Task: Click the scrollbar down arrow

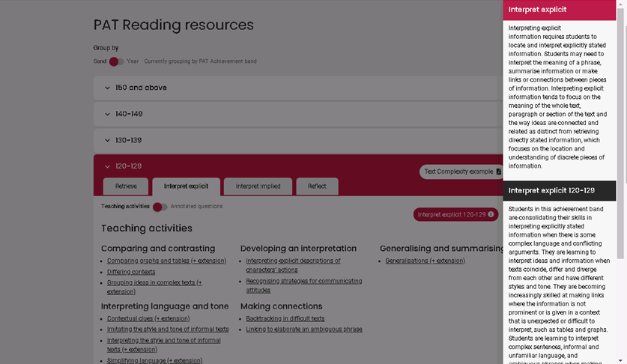Action: [620, 361]
